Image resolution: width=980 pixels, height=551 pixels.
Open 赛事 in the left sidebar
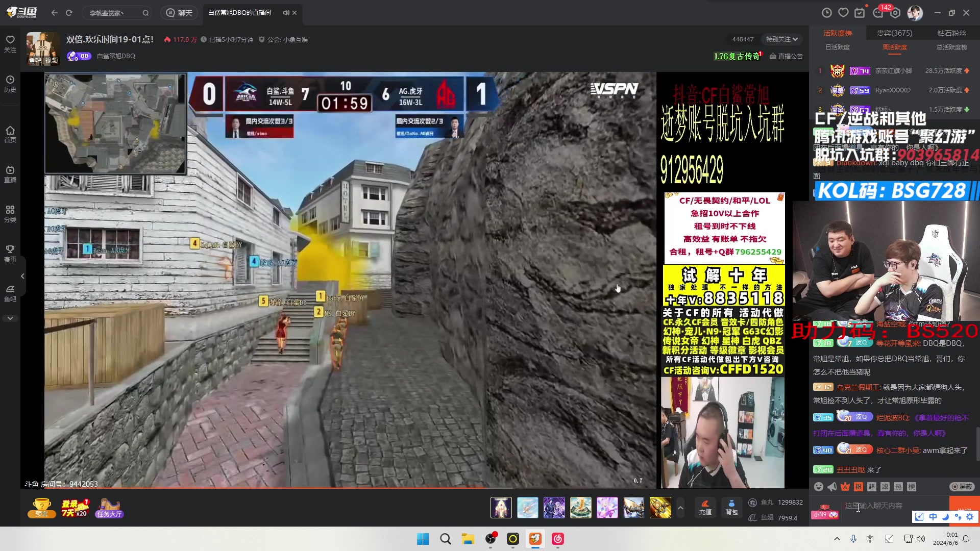point(10,254)
